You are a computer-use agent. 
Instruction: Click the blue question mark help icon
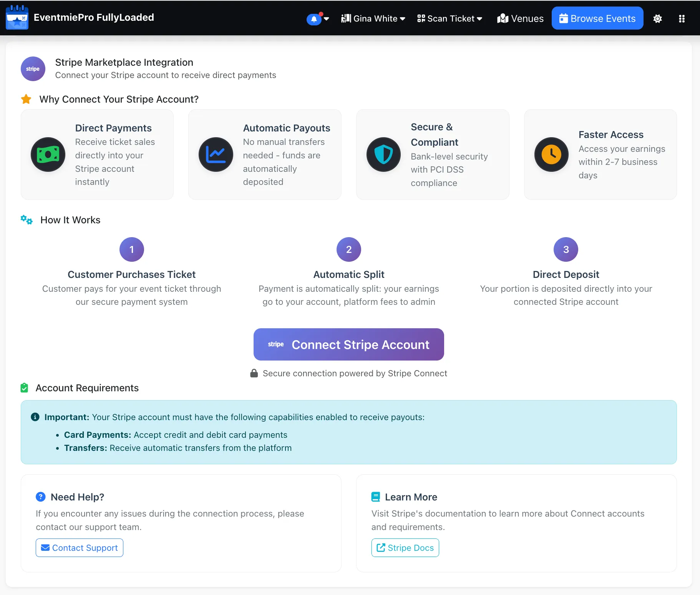(41, 497)
